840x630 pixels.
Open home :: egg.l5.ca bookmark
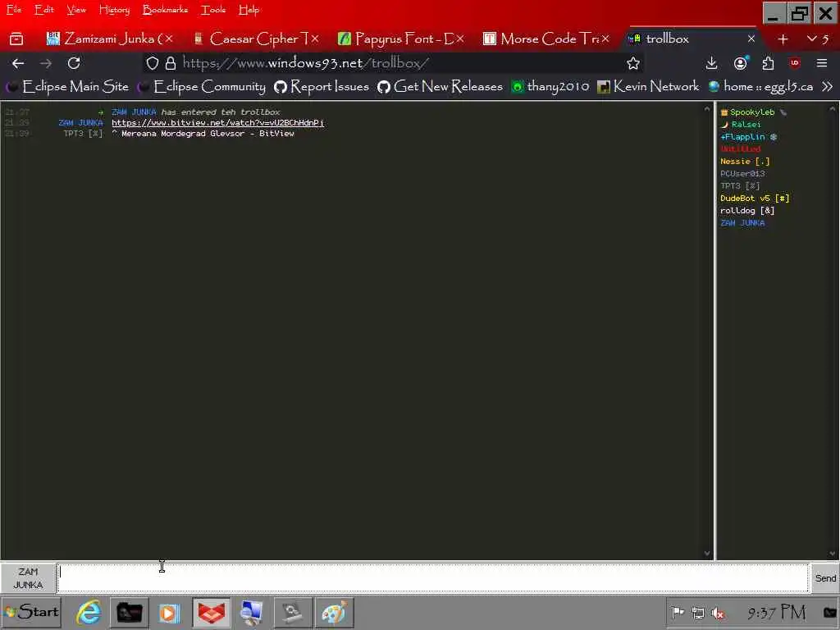[x=760, y=86]
